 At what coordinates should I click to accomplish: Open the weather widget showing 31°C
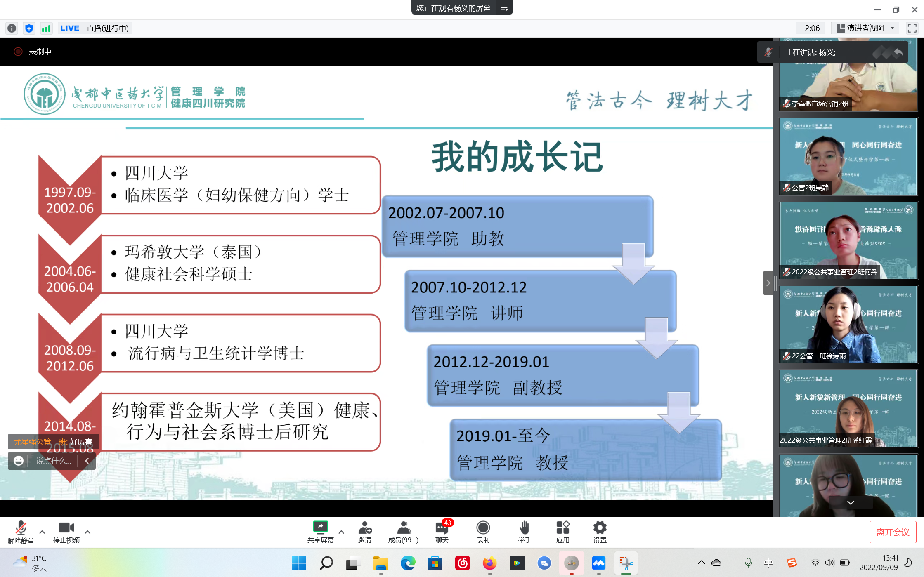click(31, 563)
